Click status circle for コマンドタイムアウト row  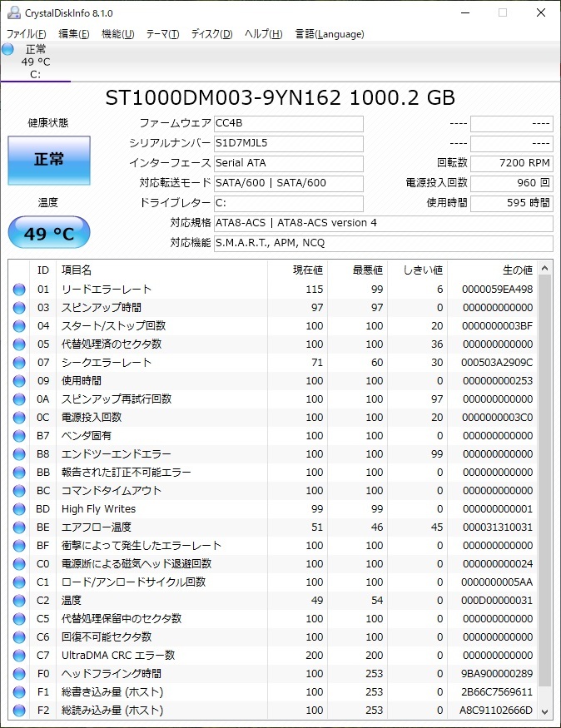(x=19, y=491)
